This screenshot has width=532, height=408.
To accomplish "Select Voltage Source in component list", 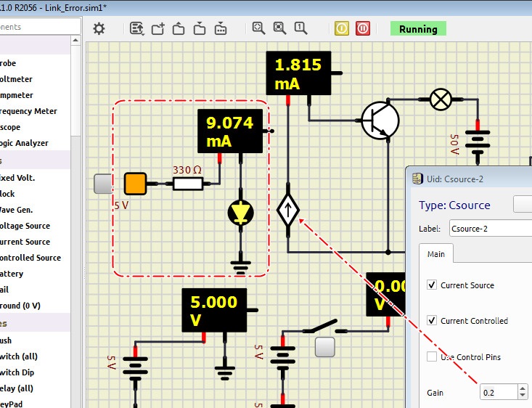I will pyautogui.click(x=25, y=226).
